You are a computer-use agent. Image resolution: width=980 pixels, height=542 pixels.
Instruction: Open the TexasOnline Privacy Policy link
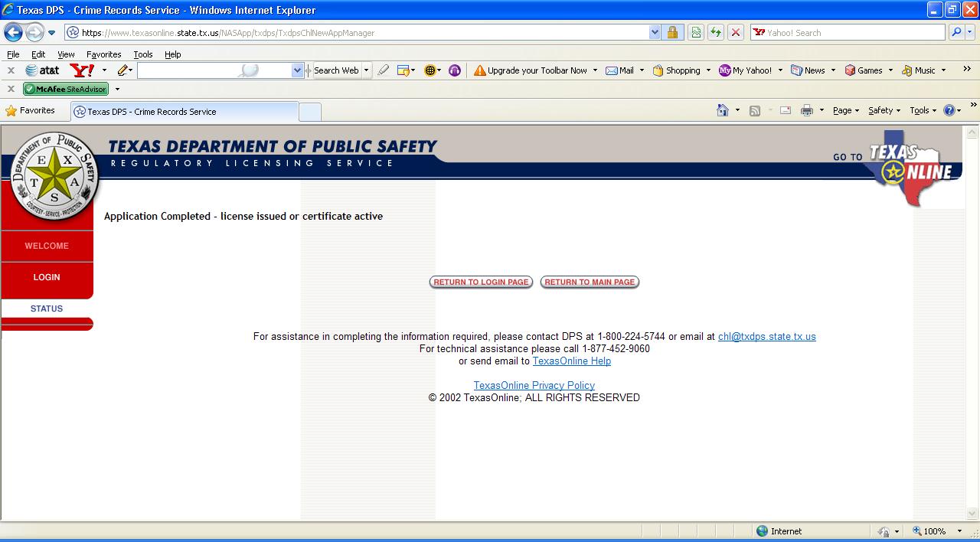[x=534, y=386]
